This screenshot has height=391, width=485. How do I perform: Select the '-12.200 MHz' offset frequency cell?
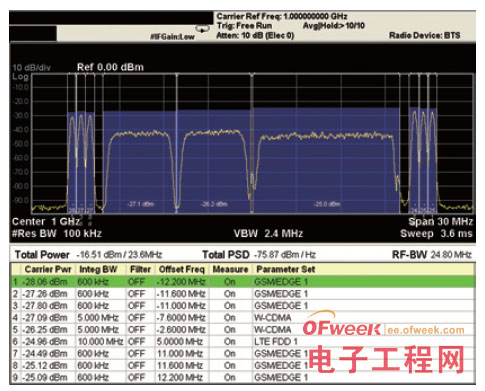pyautogui.click(x=181, y=282)
